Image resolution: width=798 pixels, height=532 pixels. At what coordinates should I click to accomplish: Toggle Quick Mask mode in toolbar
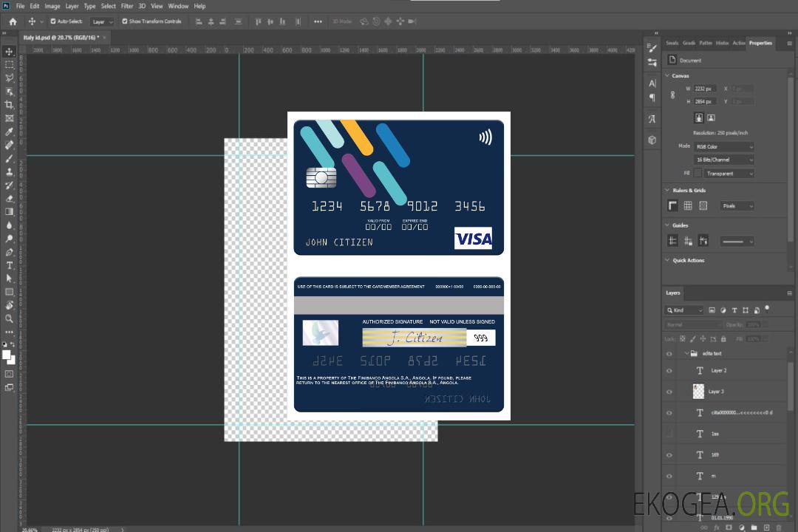9,374
